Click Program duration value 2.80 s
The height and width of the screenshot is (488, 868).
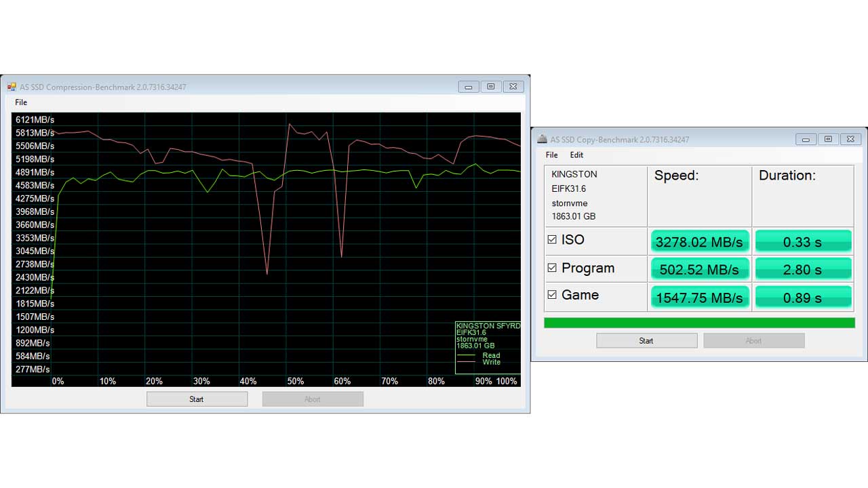pyautogui.click(x=803, y=269)
